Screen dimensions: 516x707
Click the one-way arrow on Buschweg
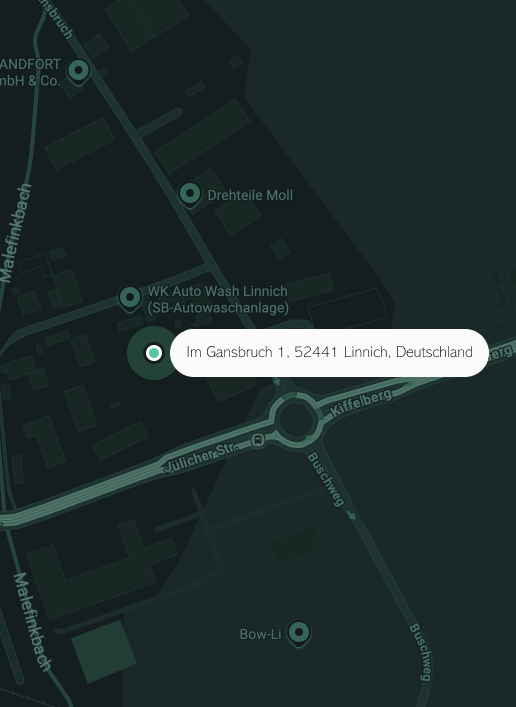click(351, 514)
